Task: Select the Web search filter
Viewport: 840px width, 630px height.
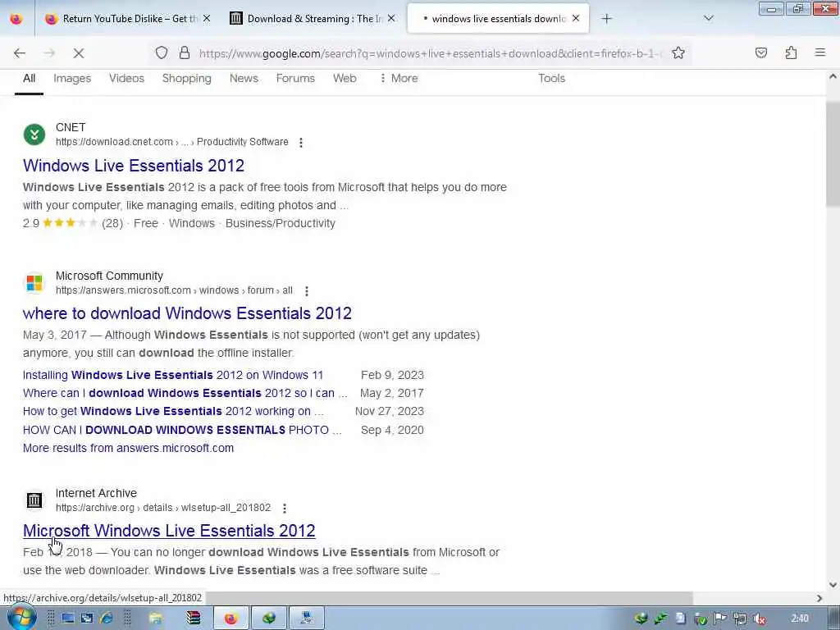Action: point(345,78)
